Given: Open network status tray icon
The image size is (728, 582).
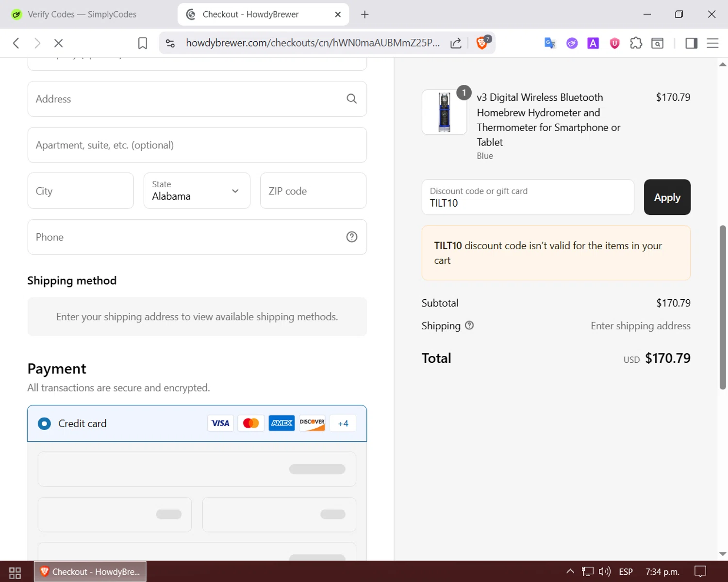Looking at the screenshot, I should (x=588, y=571).
